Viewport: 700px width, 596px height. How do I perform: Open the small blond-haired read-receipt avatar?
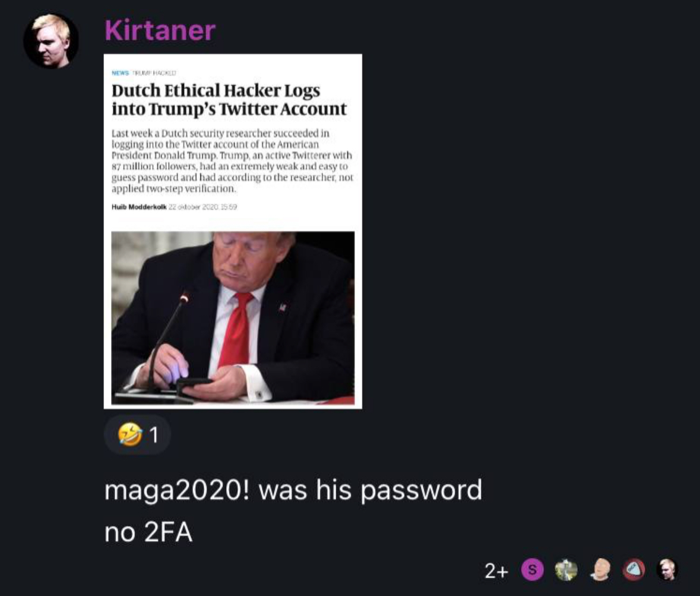point(668,570)
